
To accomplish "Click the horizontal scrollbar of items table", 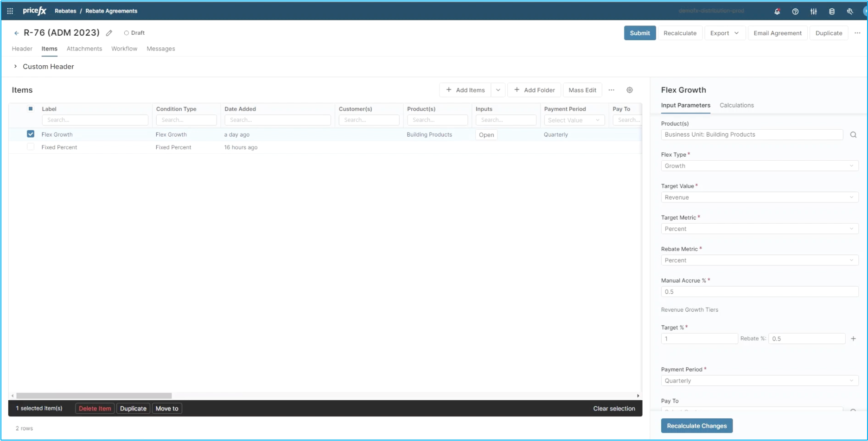I will point(94,396).
